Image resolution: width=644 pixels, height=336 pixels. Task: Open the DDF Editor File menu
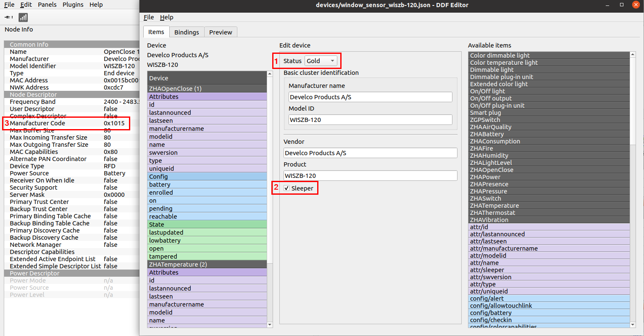[149, 17]
